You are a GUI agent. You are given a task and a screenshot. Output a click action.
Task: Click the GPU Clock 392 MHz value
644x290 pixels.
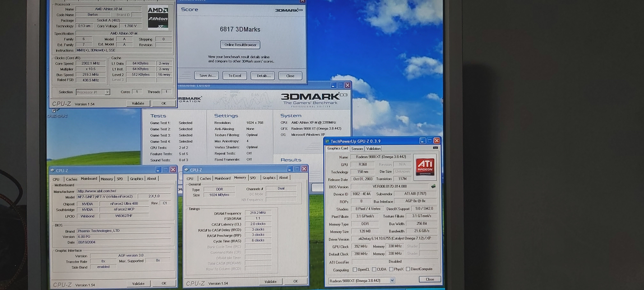[x=361, y=247]
